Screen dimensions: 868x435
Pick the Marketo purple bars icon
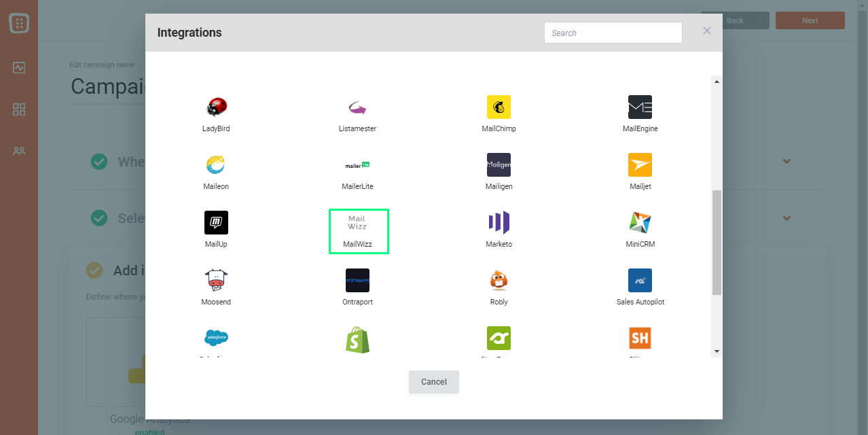coord(499,222)
